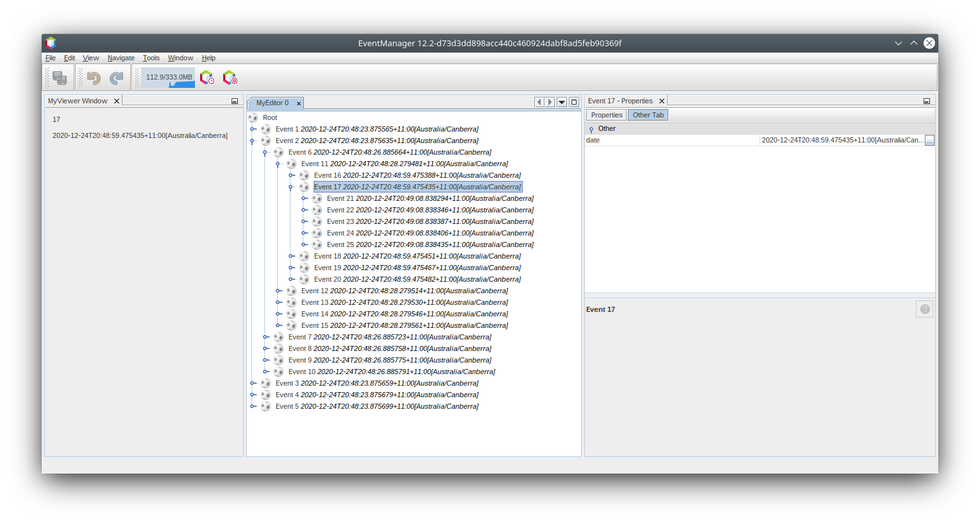Click the Undo arrow icon
Viewport: 980px width, 523px height.
point(94,78)
